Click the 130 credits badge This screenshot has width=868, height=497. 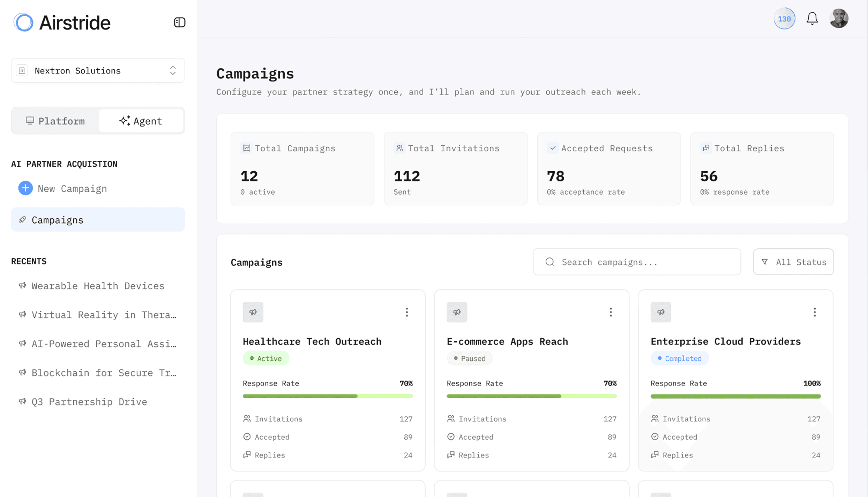click(784, 19)
